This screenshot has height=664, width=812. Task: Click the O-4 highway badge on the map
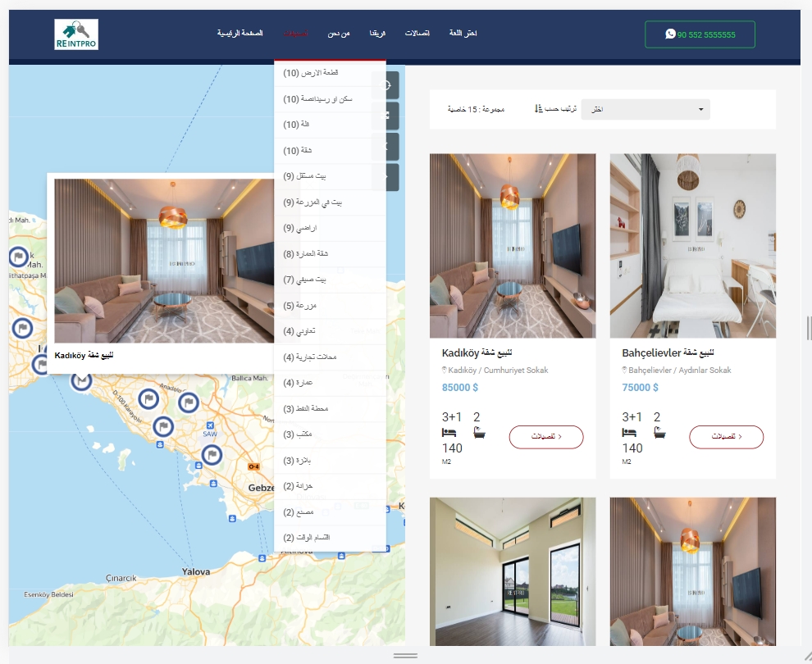[253, 466]
